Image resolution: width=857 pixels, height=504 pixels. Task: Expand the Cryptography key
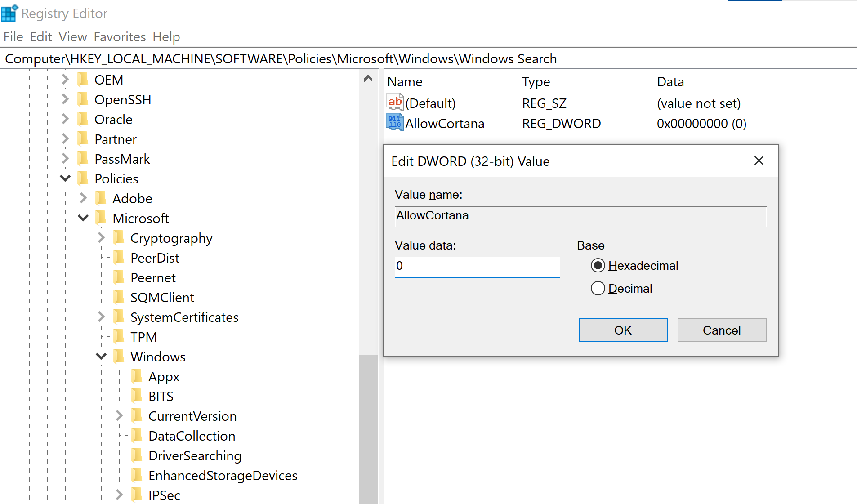pyautogui.click(x=101, y=238)
